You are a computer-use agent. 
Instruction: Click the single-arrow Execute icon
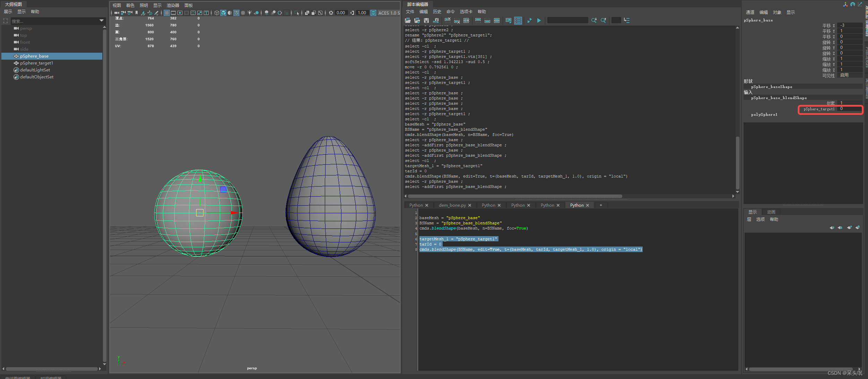(539, 20)
